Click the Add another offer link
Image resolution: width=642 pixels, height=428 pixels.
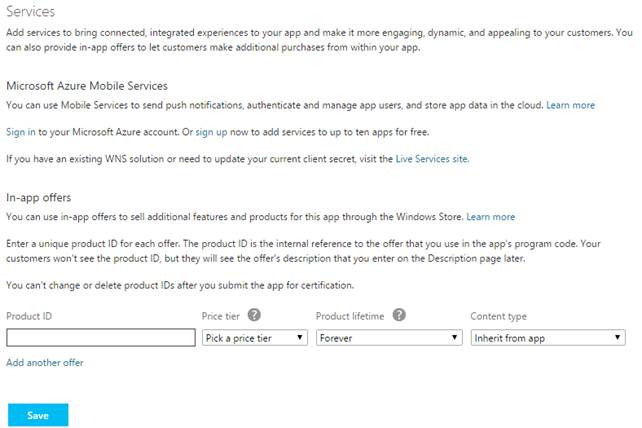point(45,362)
